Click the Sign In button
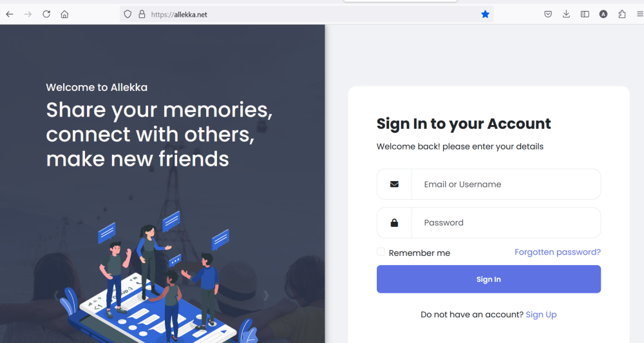Screen dimensions: 644x343 pyautogui.click(x=489, y=279)
